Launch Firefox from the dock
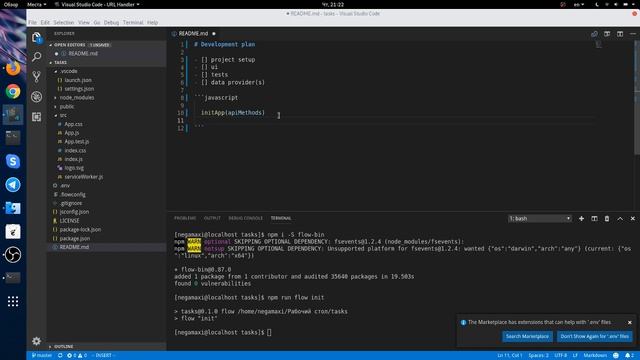This screenshot has height=360, width=640. tap(13, 68)
